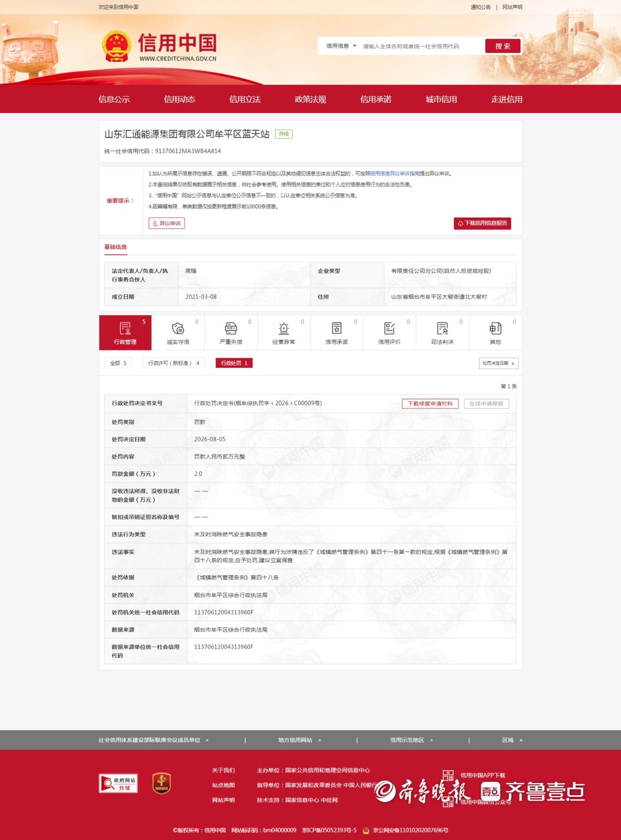Open the 信息公示 navigation menu
The height and width of the screenshot is (840, 621).
click(114, 99)
